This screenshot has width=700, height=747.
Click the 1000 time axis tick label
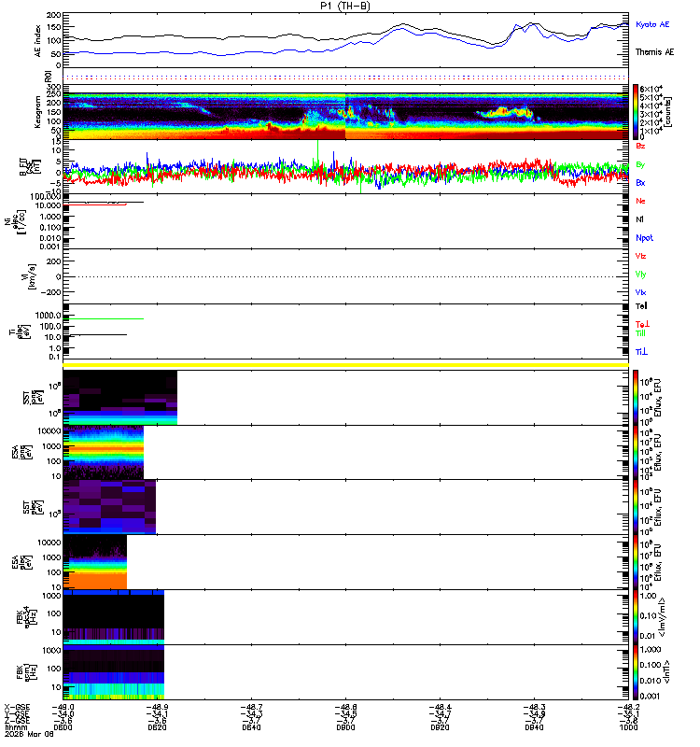tap(628, 727)
